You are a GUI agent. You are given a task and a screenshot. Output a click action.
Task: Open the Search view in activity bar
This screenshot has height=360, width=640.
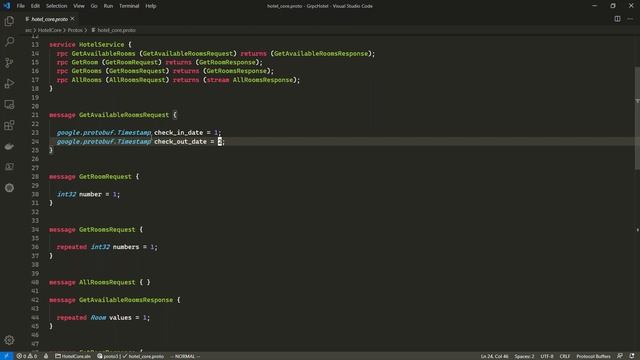click(x=9, y=42)
